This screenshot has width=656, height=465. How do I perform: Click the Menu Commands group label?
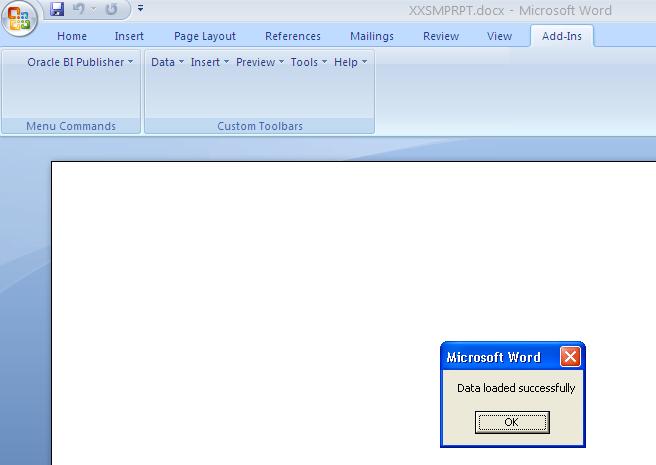pos(71,126)
